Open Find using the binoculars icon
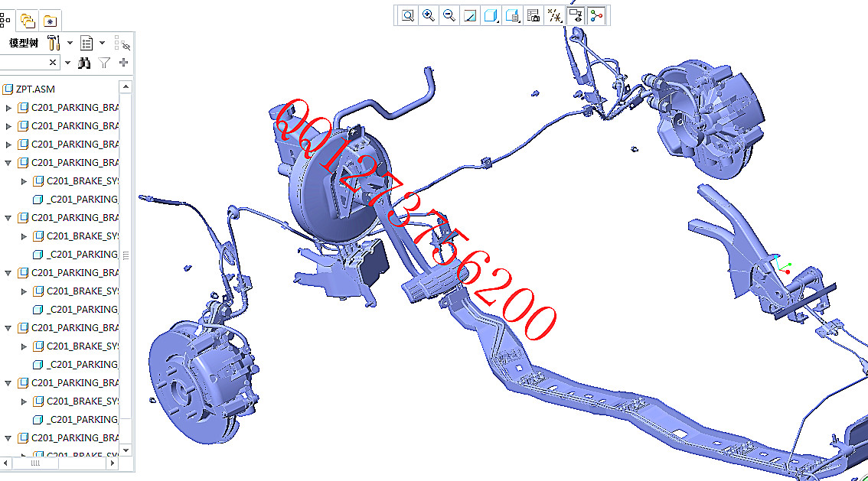 tap(84, 63)
